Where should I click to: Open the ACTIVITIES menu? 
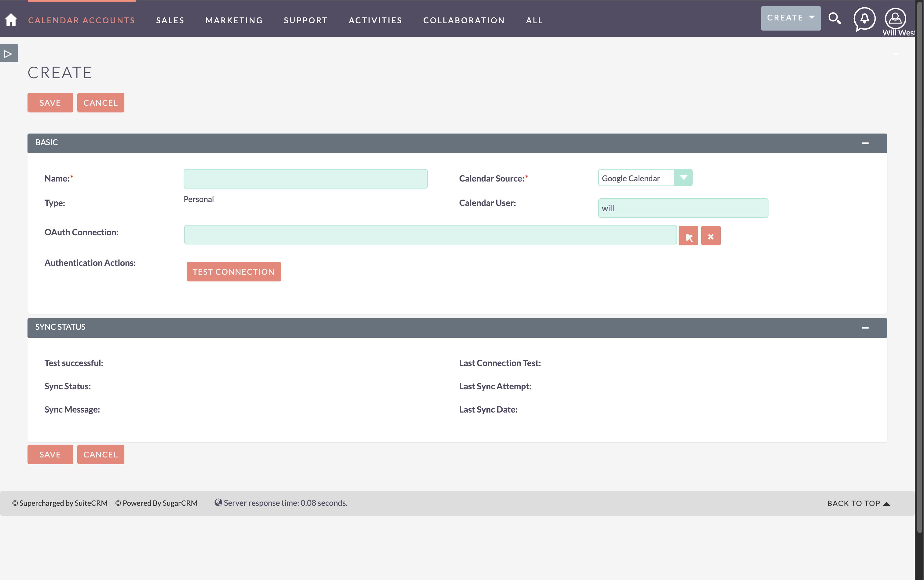click(x=375, y=20)
